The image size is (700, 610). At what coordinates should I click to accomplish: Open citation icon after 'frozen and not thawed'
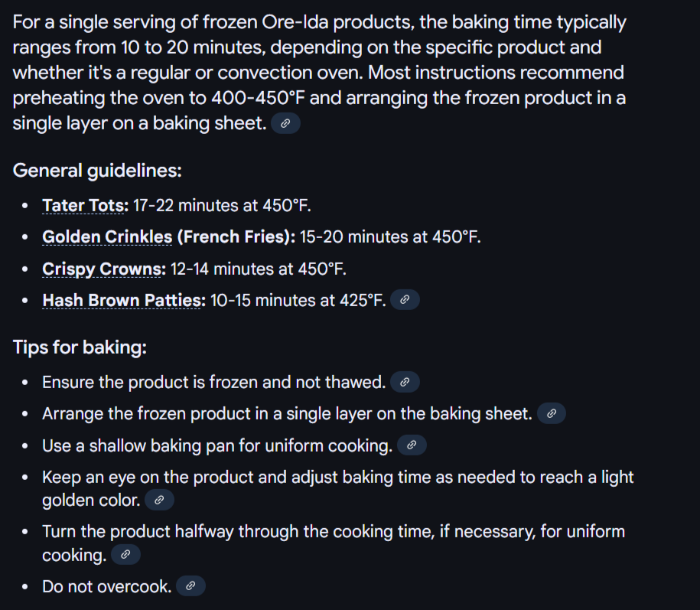pyautogui.click(x=405, y=382)
